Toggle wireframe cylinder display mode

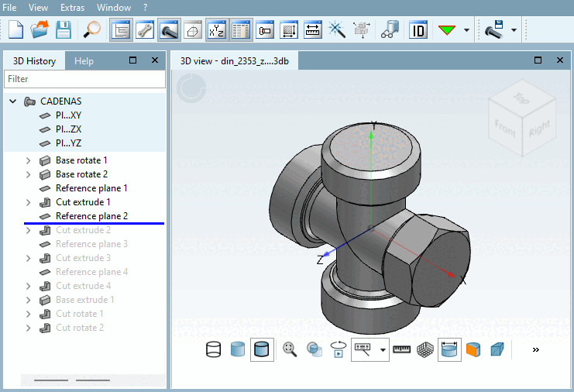(214, 350)
